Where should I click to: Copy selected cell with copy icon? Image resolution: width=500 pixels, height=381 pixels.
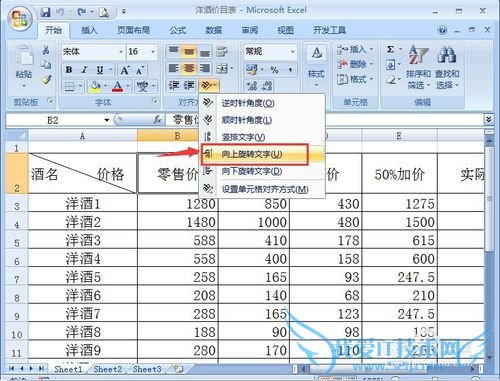point(46,65)
